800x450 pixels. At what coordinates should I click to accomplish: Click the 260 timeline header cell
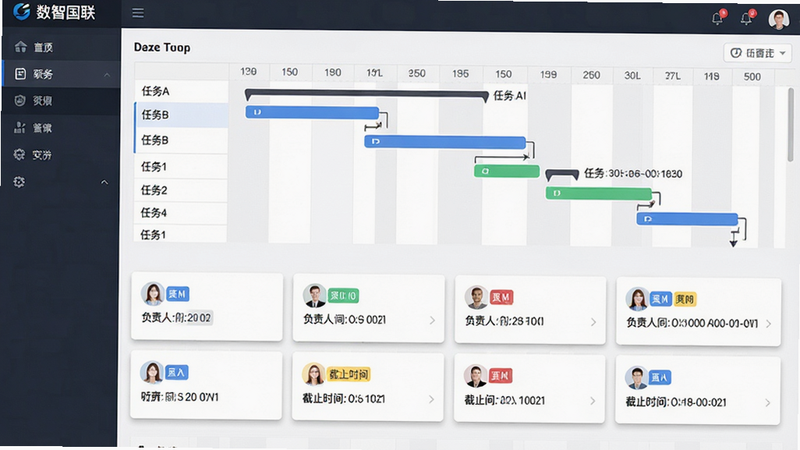591,75
